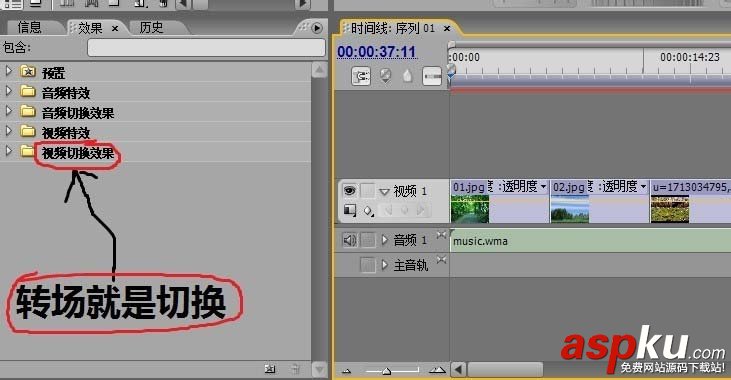Toggle the lock box on 主音轨 track

tap(367, 265)
